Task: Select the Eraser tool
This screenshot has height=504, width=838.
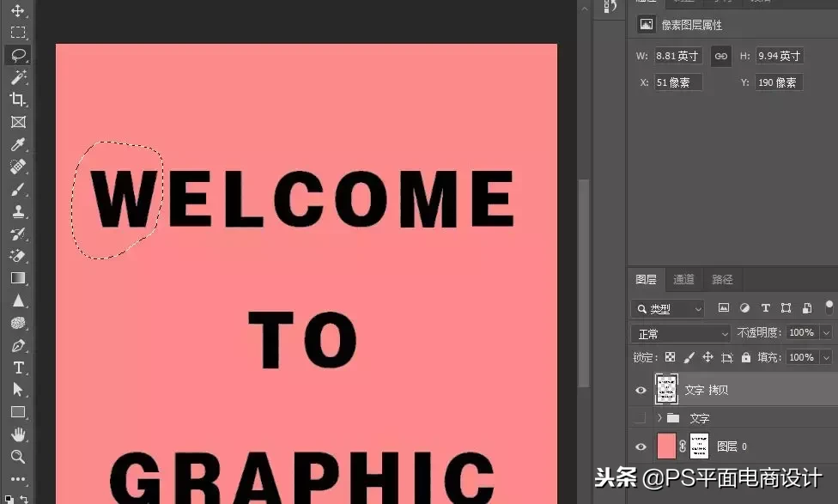Action: click(18, 256)
